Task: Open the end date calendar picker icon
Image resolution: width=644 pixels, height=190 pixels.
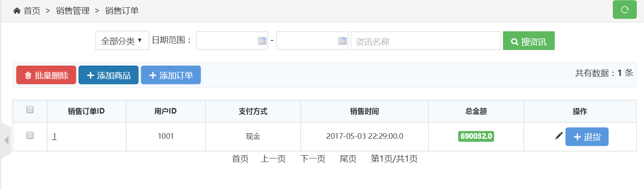Action: 342,41
